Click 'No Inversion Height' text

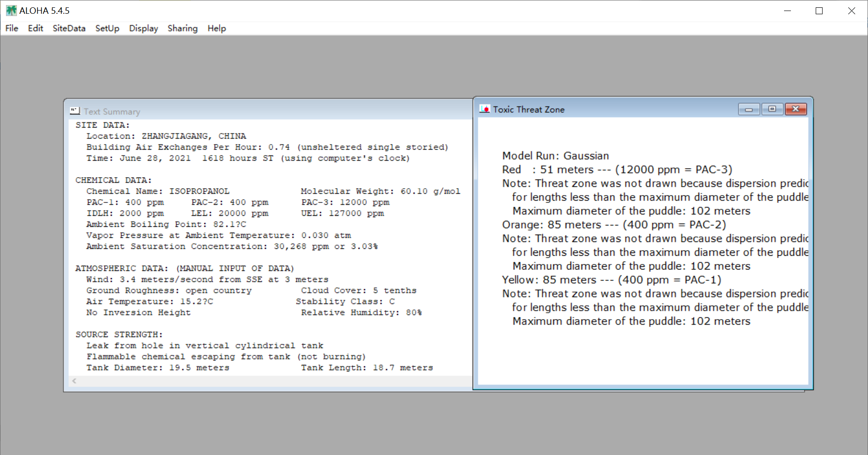coord(138,312)
